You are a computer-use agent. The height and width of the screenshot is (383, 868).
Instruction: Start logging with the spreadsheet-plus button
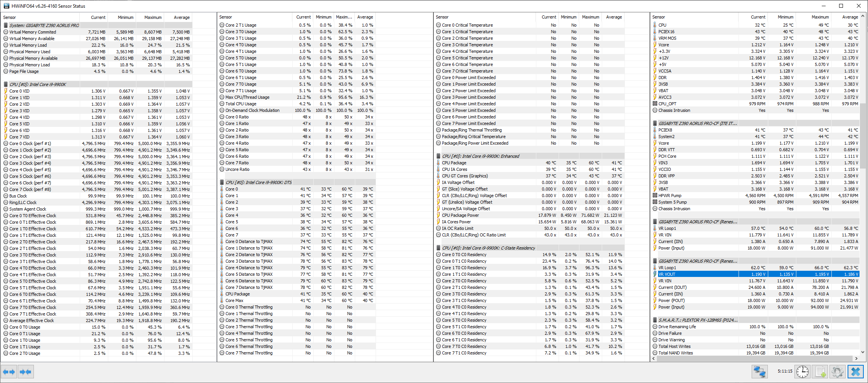coord(820,372)
